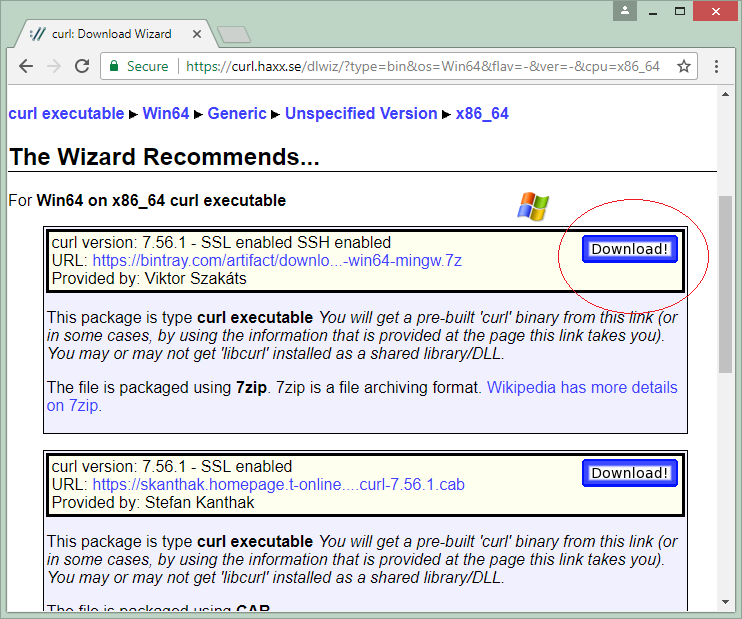The image size is (742, 619).
Task: Click the 'curl executable' breadcrumb link
Action: point(66,114)
